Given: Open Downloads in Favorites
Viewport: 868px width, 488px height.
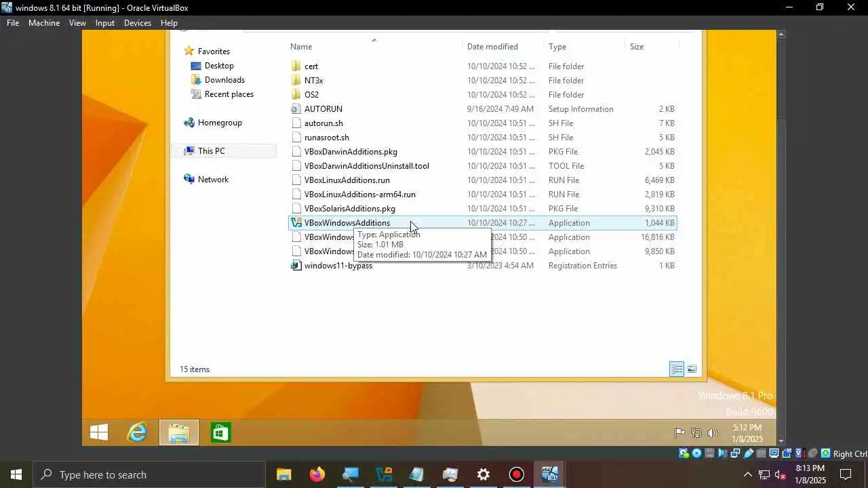Looking at the screenshot, I should click(224, 80).
